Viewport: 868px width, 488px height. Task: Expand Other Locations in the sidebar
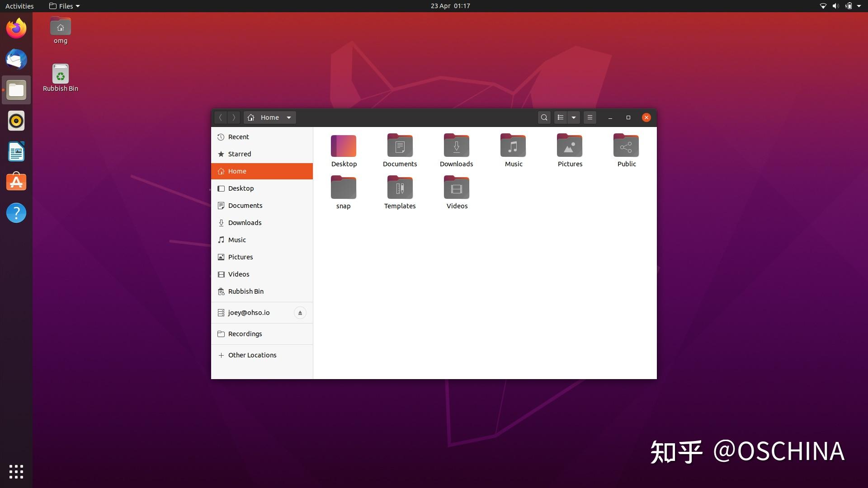coord(252,355)
